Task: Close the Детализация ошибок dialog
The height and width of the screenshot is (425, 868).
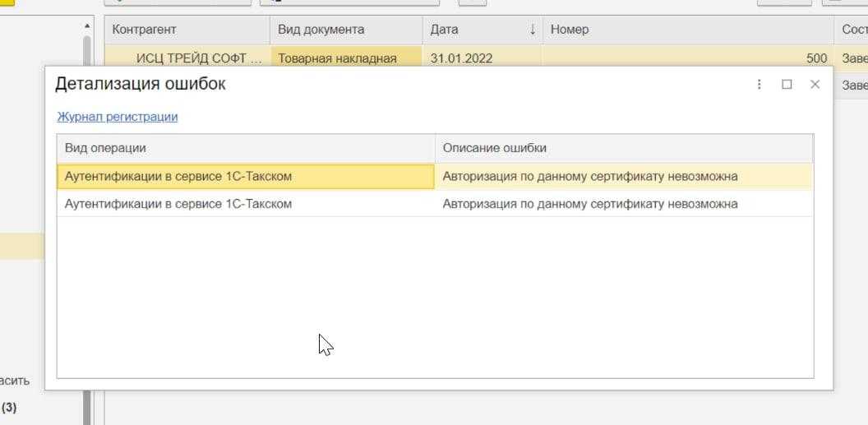Action: click(x=815, y=84)
